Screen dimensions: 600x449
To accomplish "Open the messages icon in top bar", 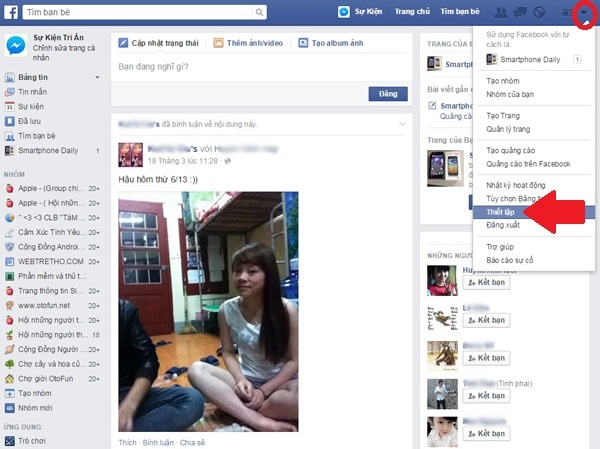I will (x=519, y=13).
